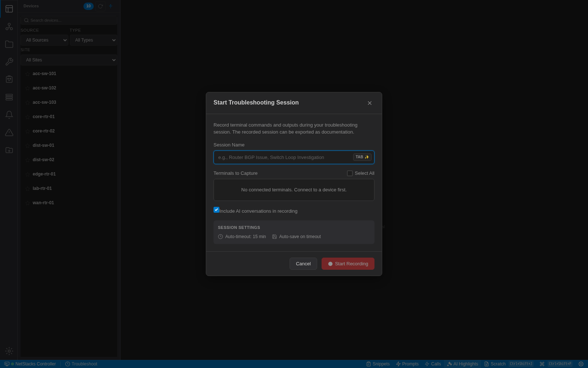Refresh the devices list

coord(100,6)
